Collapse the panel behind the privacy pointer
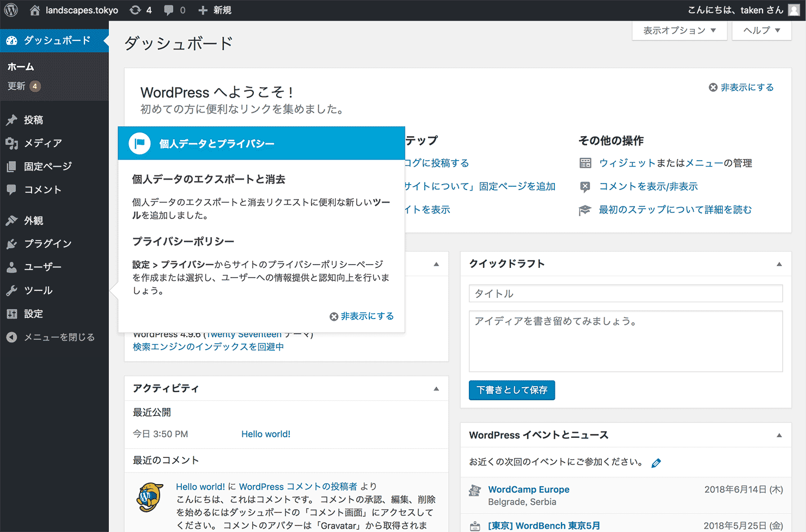 pos(436,264)
